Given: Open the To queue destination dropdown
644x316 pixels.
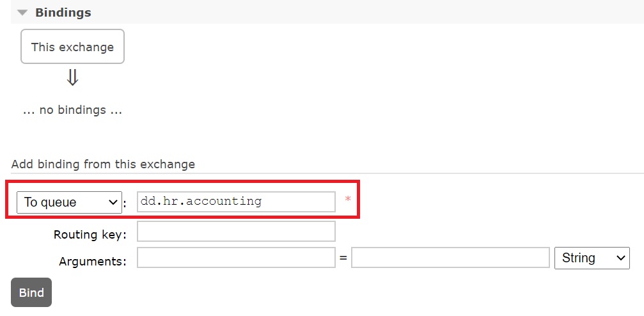Looking at the screenshot, I should [68, 202].
